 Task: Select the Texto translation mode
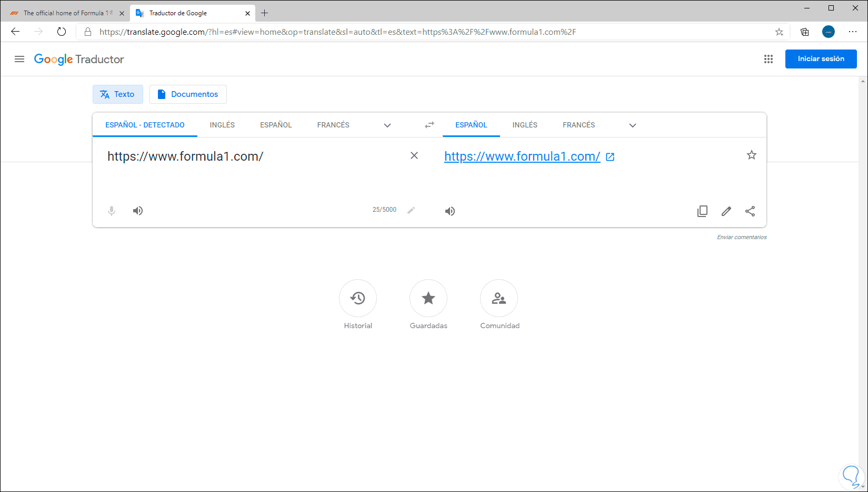(x=117, y=94)
